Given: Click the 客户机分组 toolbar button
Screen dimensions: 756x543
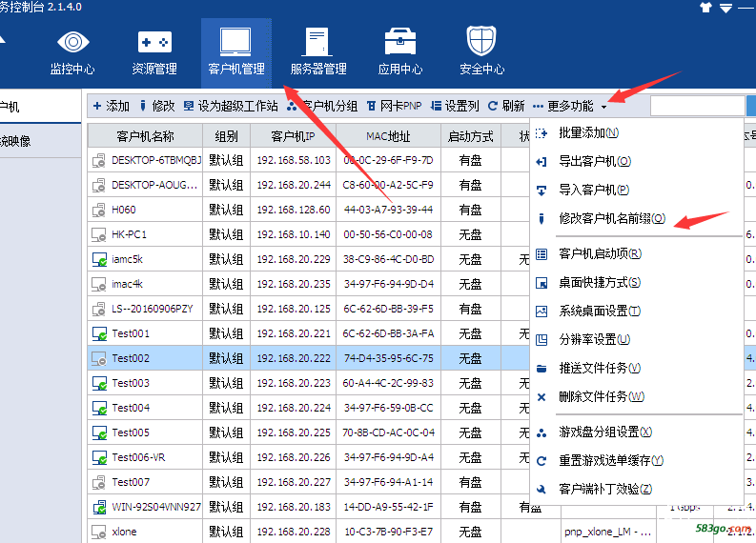Looking at the screenshot, I should coord(322,106).
